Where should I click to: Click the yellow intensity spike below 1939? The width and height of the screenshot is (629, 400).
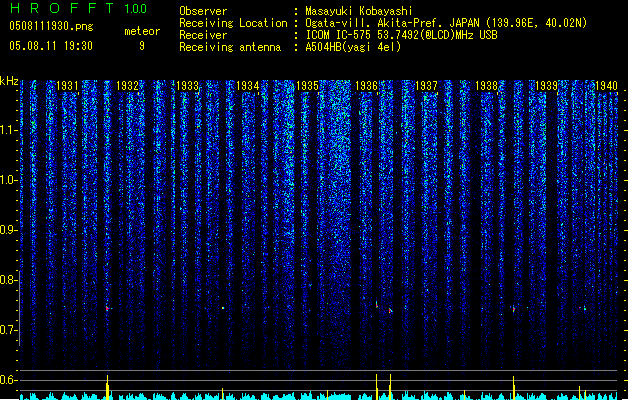(x=514, y=388)
